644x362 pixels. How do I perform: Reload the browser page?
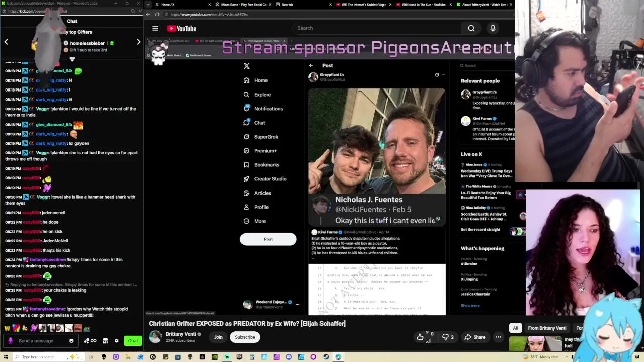coord(157,14)
